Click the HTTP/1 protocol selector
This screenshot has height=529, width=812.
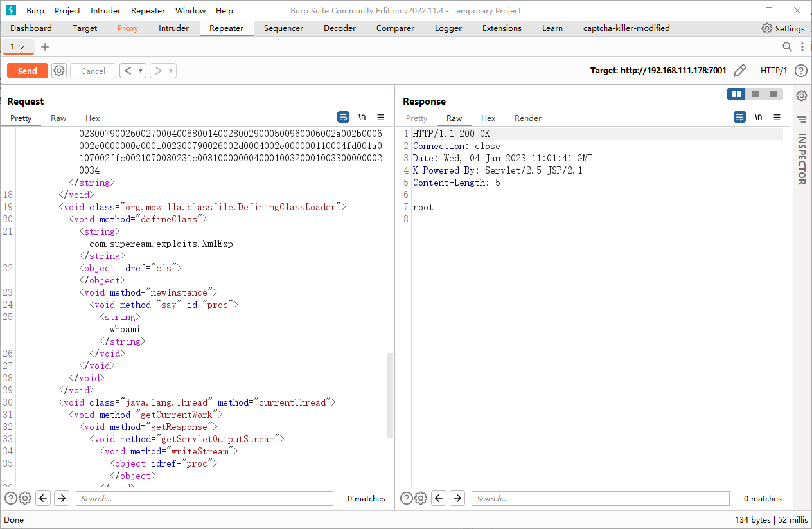pyautogui.click(x=773, y=71)
